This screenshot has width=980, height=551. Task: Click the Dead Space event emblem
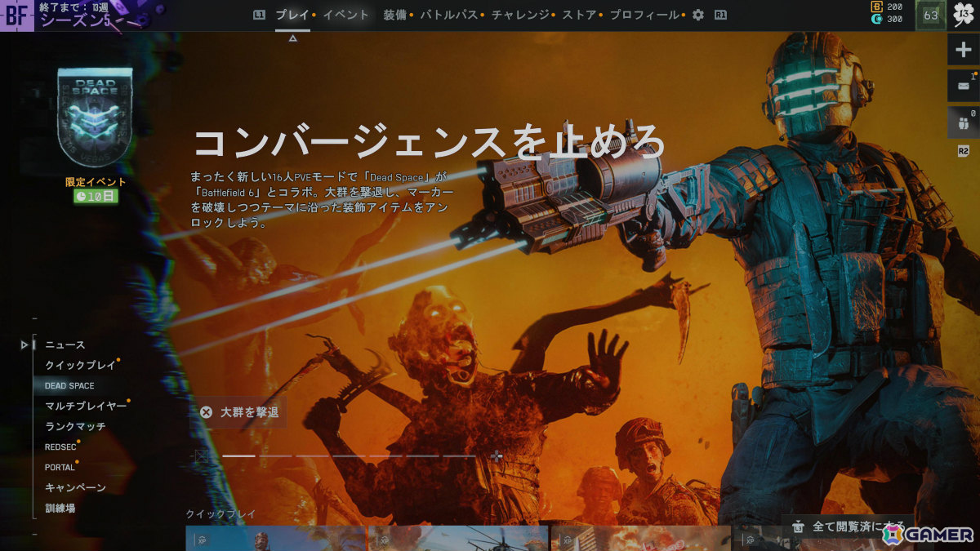point(95,118)
